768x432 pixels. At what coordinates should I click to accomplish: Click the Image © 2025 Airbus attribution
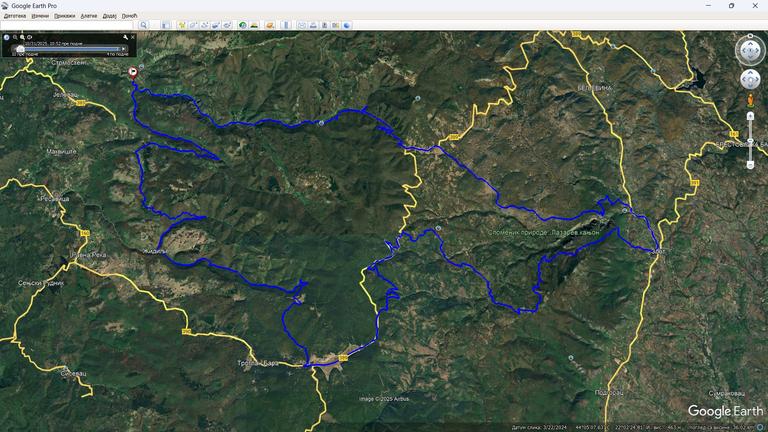point(384,399)
